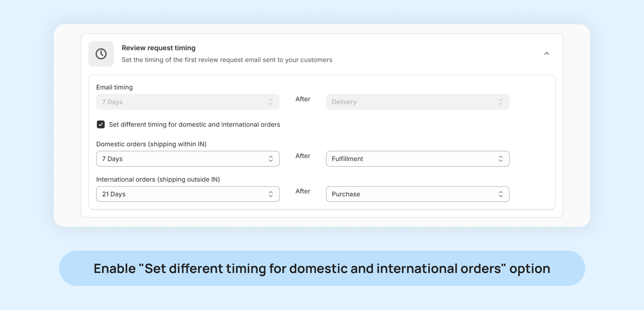Open the international orders 21 Days dropdown
This screenshot has height=310, width=644.
click(x=182, y=194)
